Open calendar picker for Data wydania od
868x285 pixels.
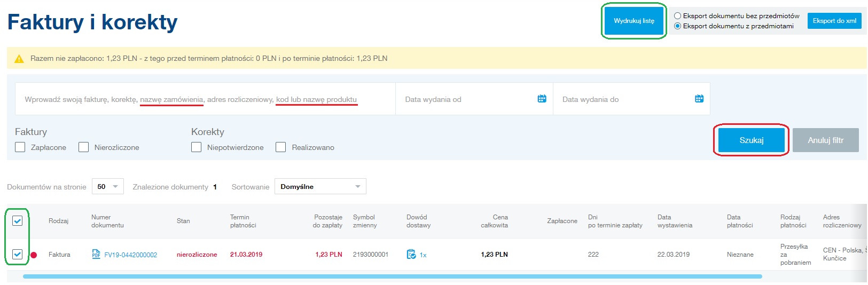coord(542,99)
